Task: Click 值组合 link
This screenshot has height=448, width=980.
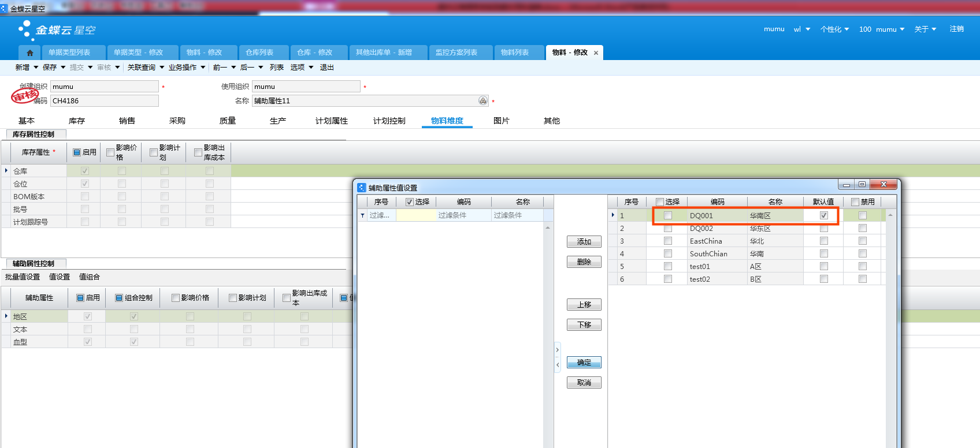Action: pyautogui.click(x=90, y=277)
